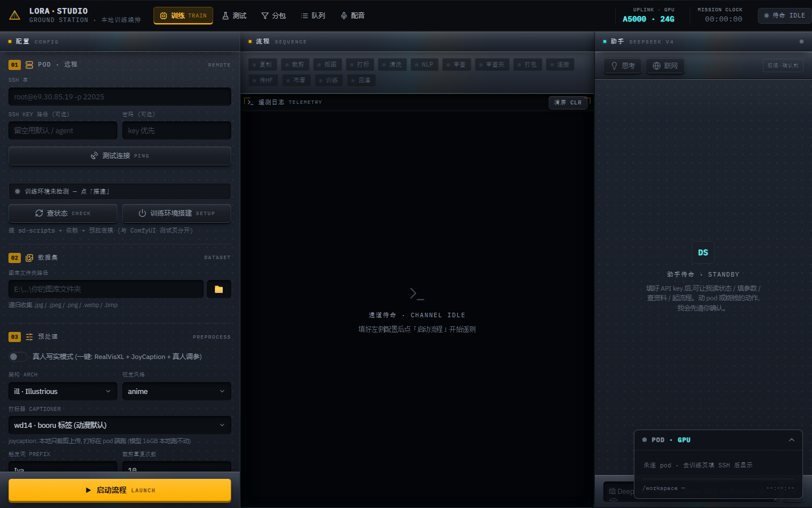The width and height of the screenshot is (812, 508).
Task: Toggle the 布署 sequence step chip
Action: click(x=297, y=80)
